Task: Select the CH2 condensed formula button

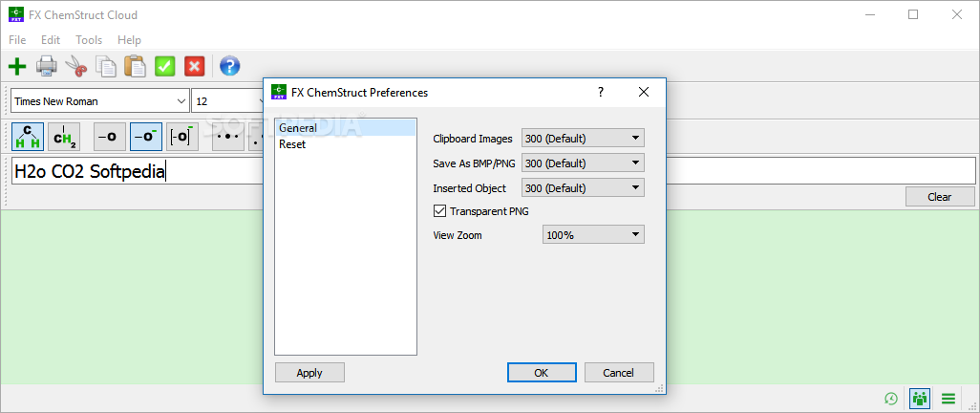Action: [64, 137]
